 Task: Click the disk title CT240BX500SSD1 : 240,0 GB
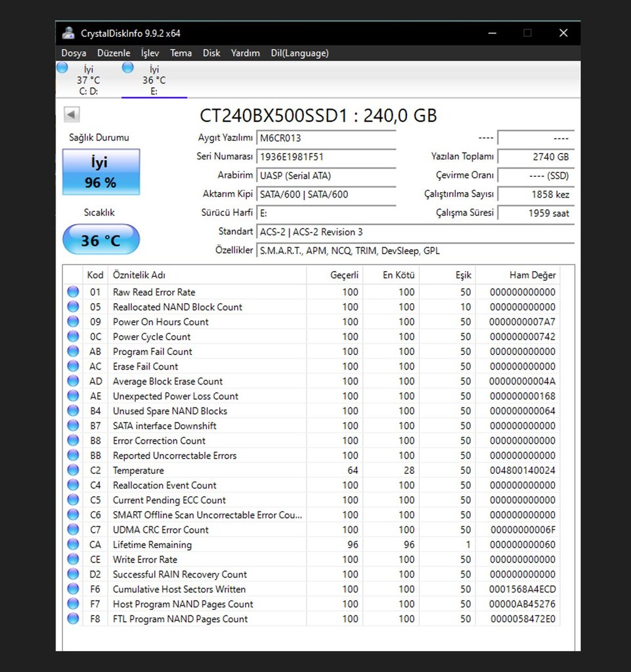tap(318, 115)
